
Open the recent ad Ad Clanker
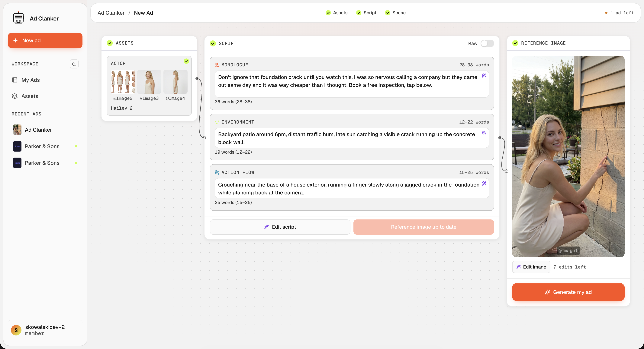45,130
